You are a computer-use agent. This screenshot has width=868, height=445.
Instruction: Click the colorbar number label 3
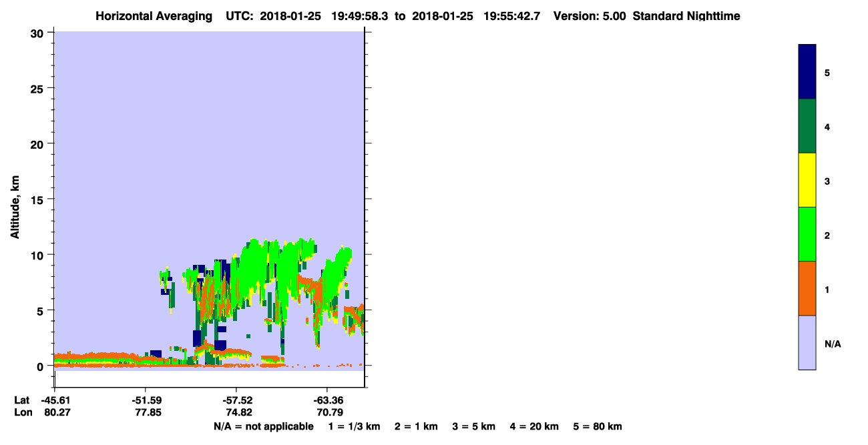(x=827, y=181)
